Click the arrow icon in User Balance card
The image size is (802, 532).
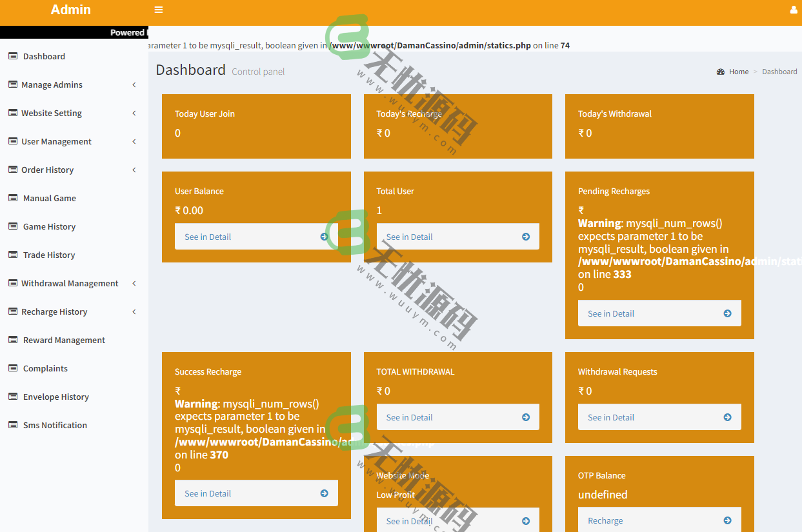[324, 237]
